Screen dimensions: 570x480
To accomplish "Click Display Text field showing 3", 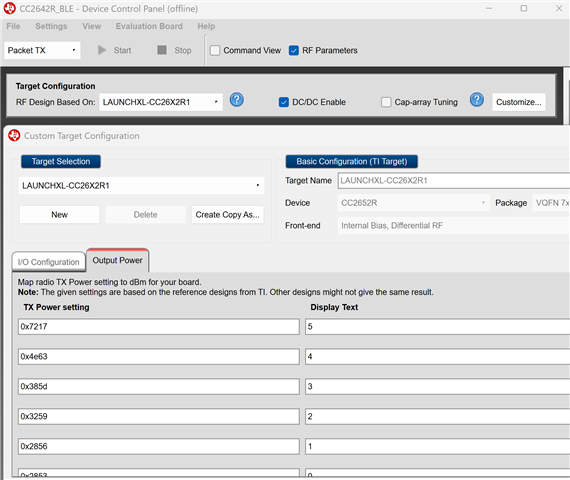I will point(438,386).
